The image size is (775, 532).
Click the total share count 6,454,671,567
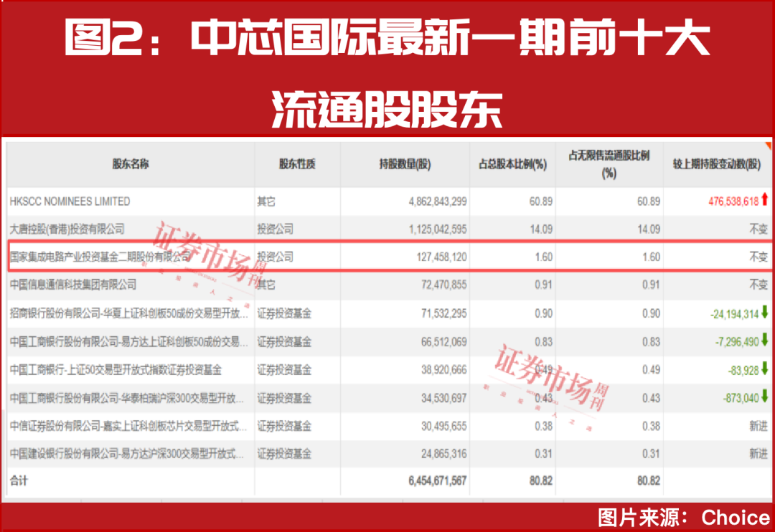coord(438,480)
